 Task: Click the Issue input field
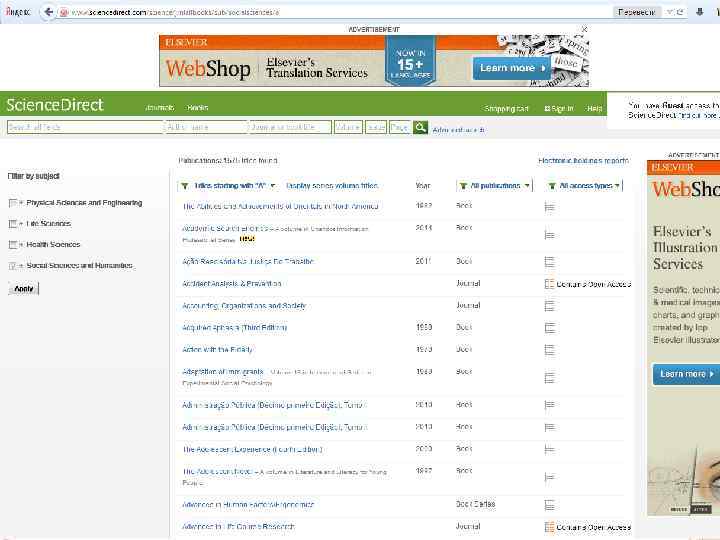376,127
